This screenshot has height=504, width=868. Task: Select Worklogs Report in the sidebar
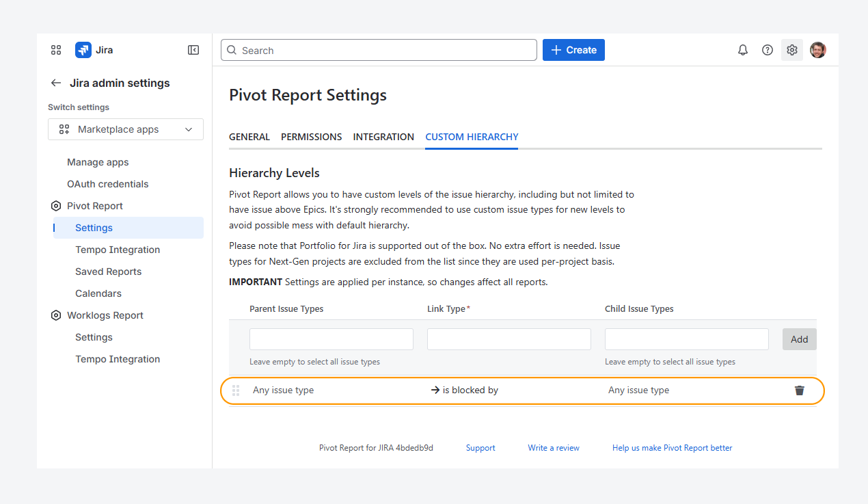[105, 315]
